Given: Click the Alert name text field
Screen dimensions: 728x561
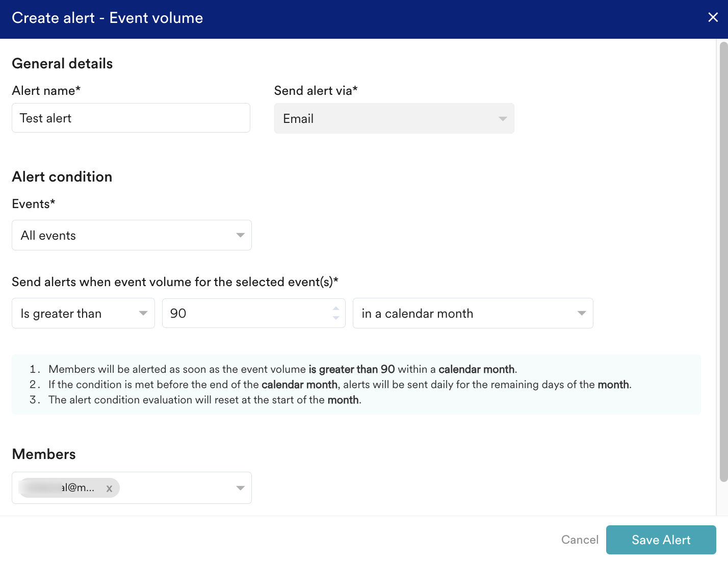Looking at the screenshot, I should tap(131, 118).
